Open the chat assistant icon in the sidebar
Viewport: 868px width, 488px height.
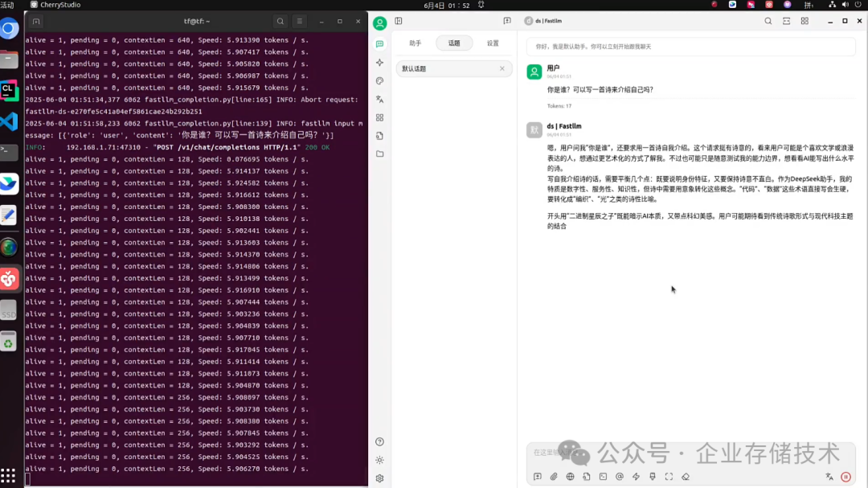point(379,43)
